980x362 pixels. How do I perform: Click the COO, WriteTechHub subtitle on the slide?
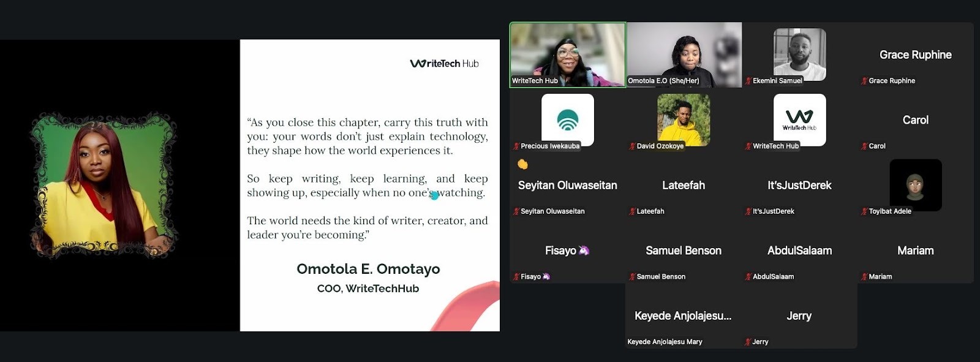coord(368,288)
